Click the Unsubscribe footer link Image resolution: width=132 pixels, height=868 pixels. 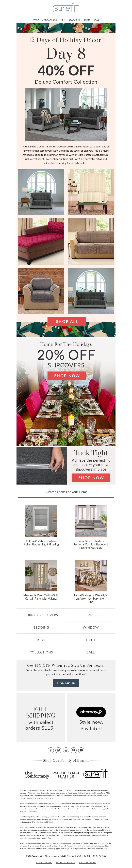pos(87,862)
